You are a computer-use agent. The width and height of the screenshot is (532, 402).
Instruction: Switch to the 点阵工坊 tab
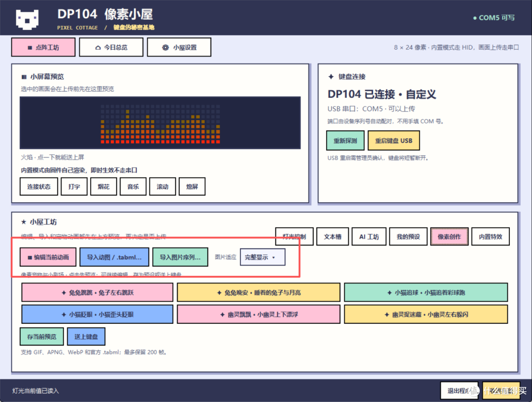(x=43, y=47)
